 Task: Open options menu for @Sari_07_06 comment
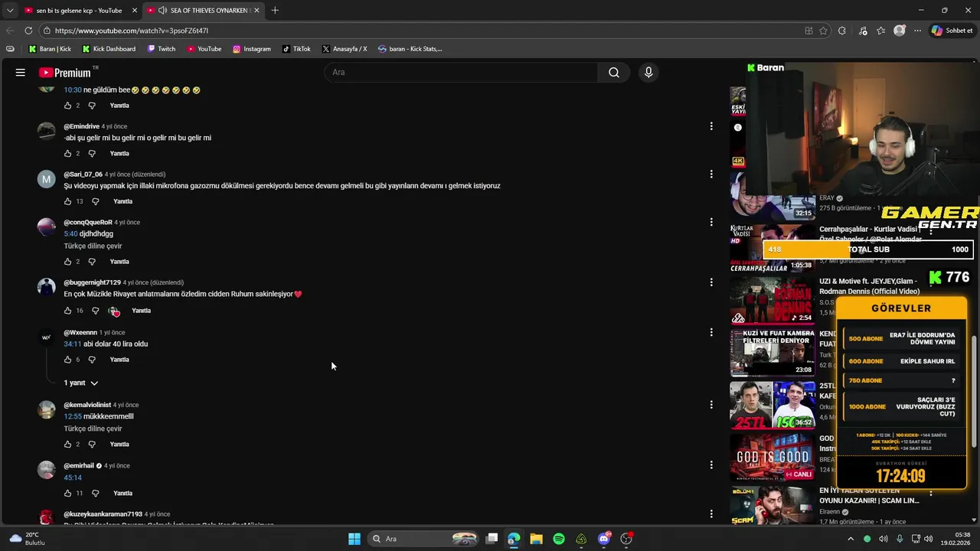pyautogui.click(x=711, y=174)
